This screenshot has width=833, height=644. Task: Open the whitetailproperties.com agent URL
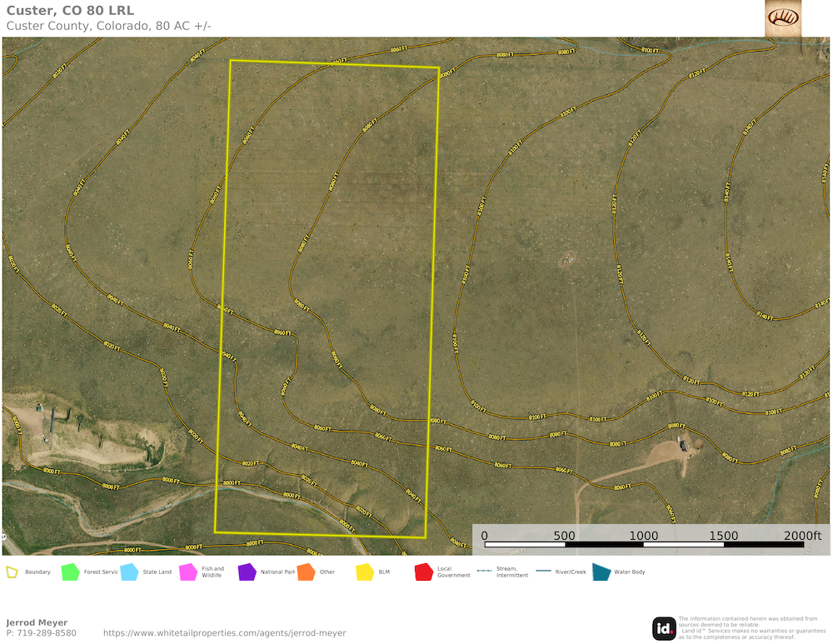(x=224, y=633)
